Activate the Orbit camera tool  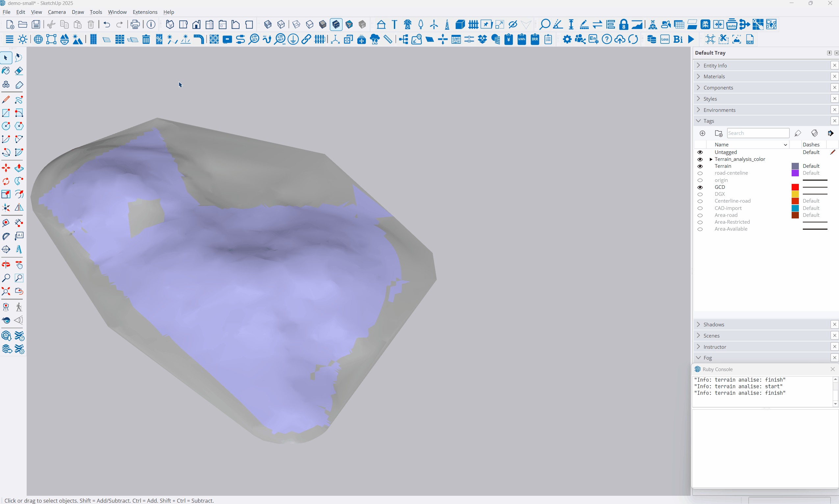[x=6, y=265]
